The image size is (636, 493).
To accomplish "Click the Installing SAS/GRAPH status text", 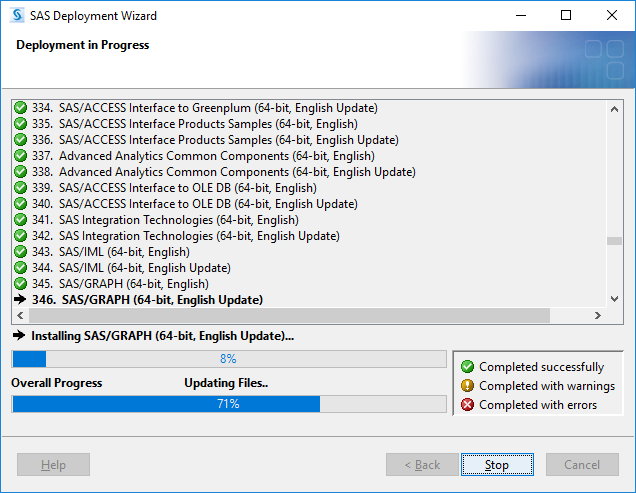I will tap(163, 336).
